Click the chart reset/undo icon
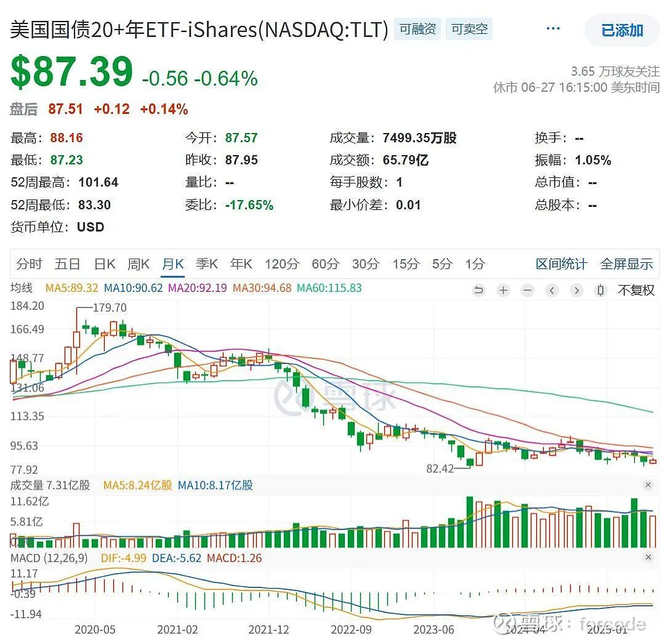Viewport: 665px width, 644px height. [479, 291]
